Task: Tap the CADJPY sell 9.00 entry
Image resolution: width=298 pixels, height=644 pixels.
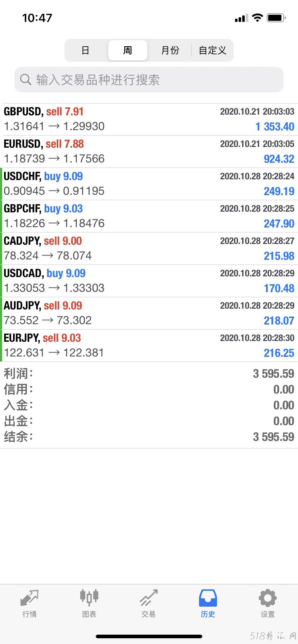Action: tap(149, 249)
